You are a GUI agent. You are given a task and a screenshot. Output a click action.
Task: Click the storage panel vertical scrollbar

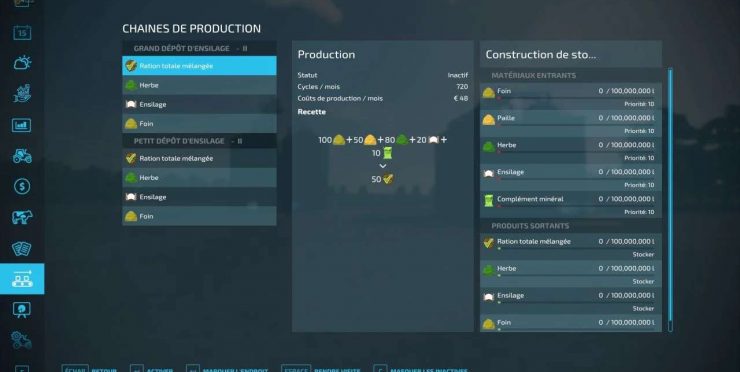coord(670,200)
